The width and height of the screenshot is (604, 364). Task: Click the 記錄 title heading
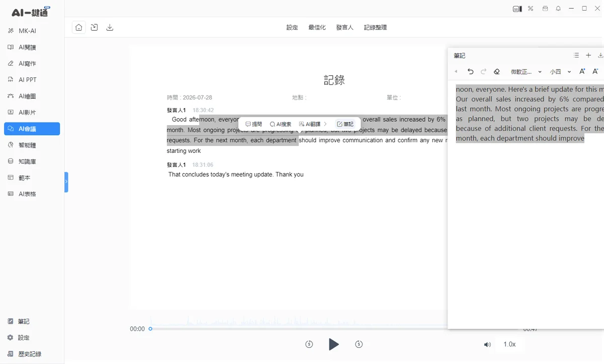coord(334,80)
